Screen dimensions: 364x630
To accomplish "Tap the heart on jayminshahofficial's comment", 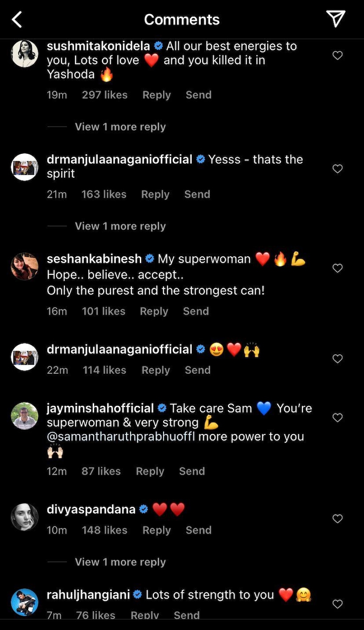I will tap(337, 417).
